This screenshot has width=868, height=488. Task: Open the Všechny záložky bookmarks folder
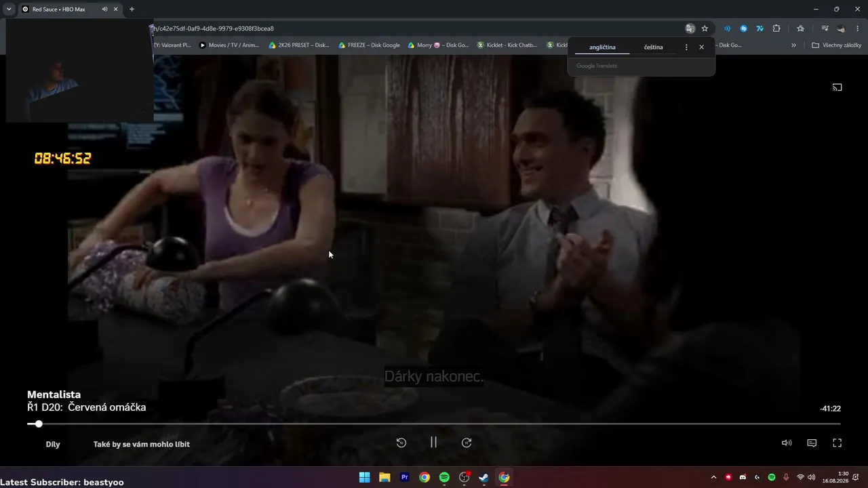[x=836, y=45]
